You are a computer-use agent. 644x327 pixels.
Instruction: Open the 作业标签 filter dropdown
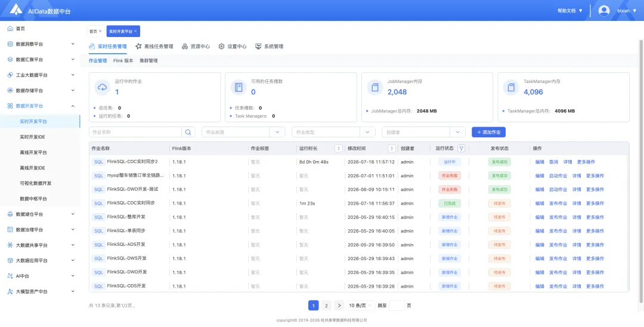[243, 132]
